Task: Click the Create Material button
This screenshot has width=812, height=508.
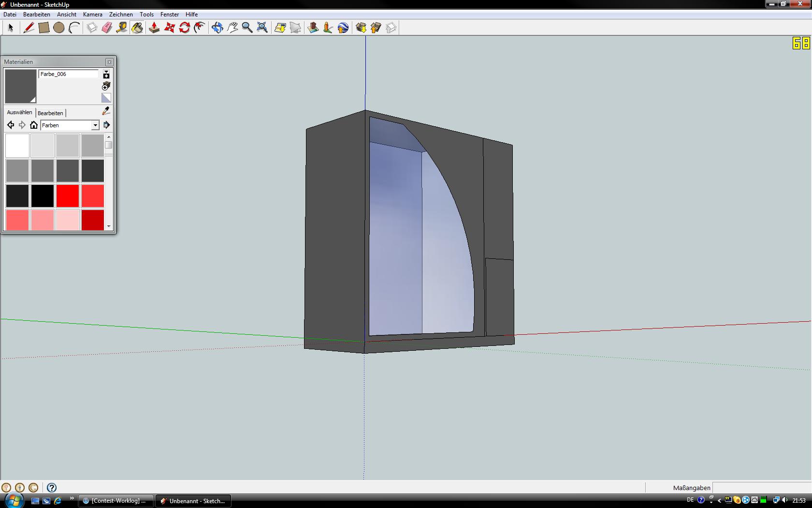Action: click(x=106, y=86)
